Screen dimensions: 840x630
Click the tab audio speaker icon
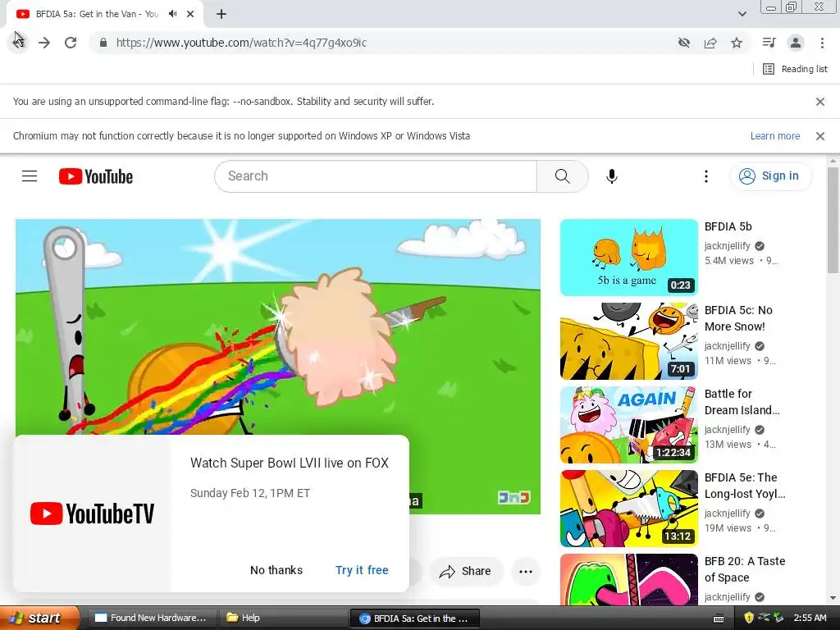pos(172,14)
